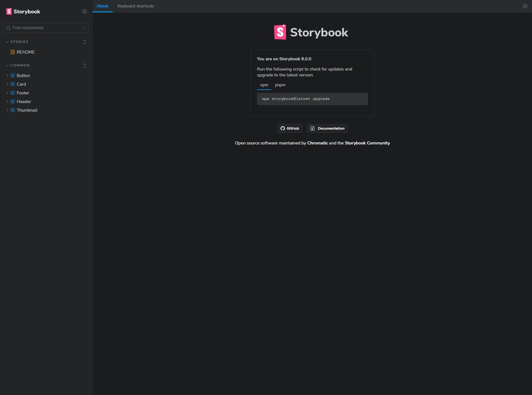The height and width of the screenshot is (395, 532).
Task: Click 'You are on Storybook 8.0.0' text
Action: pos(284,58)
